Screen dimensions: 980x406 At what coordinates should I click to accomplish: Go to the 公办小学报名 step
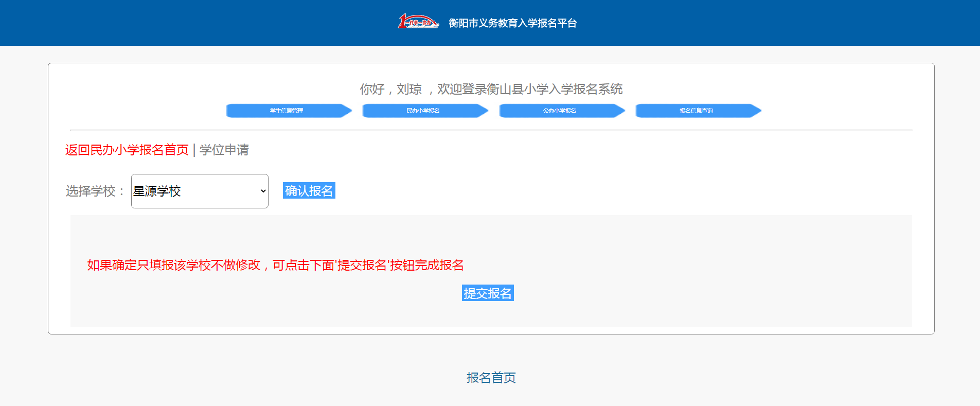click(559, 111)
